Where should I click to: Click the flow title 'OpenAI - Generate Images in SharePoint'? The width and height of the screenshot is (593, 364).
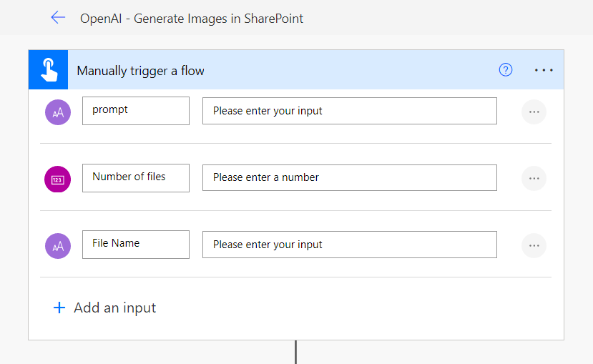click(x=192, y=19)
